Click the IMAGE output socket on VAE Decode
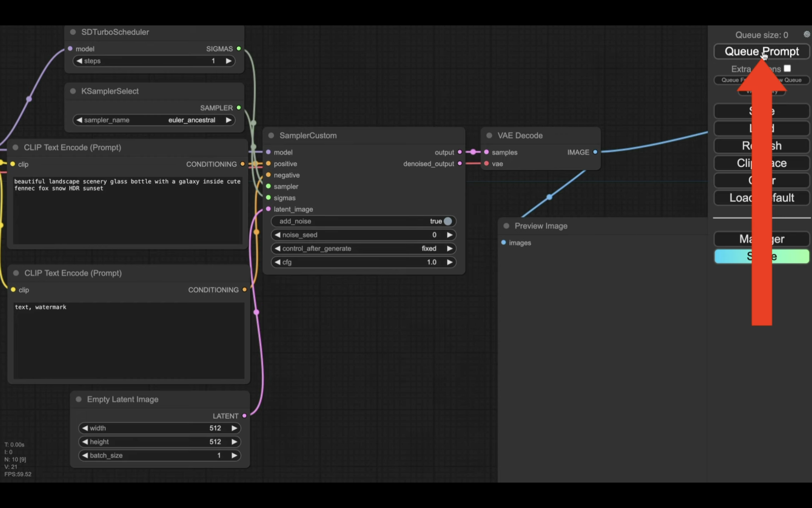Screen dimensions: 812x508 tap(595, 152)
